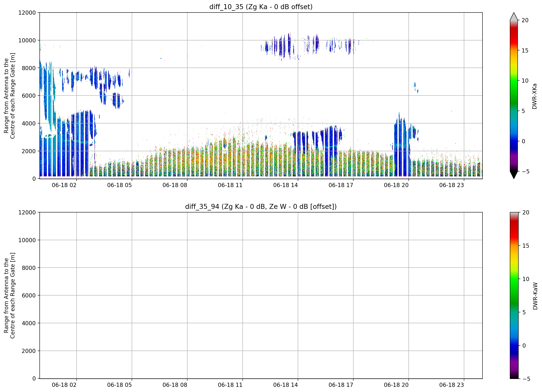
Task: Click the bottom plot x-tick label 06-18 02
Action: [64, 385]
